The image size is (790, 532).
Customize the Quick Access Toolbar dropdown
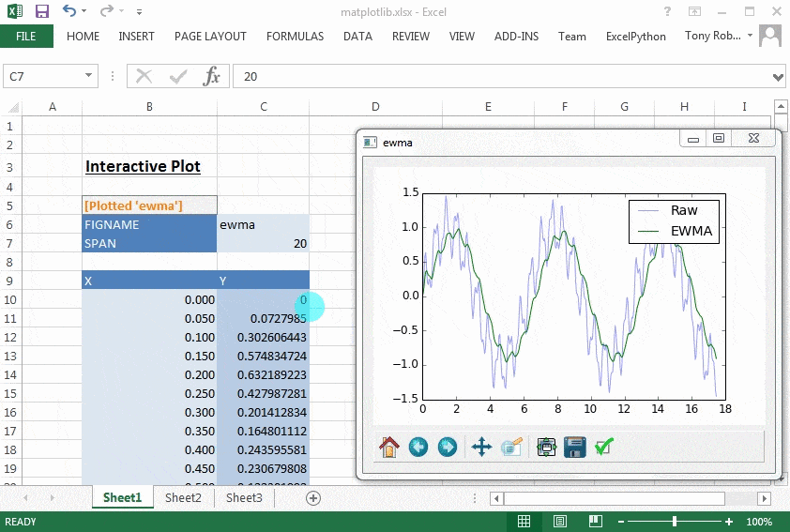[139, 11]
